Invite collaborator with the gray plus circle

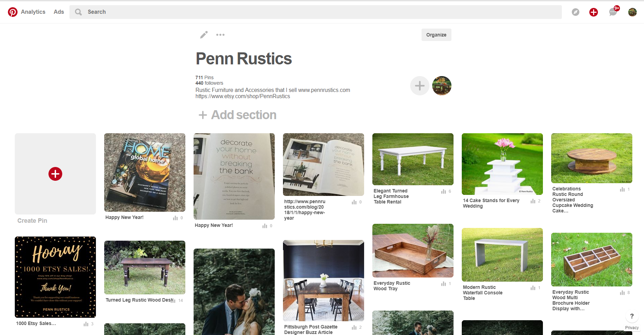point(420,86)
